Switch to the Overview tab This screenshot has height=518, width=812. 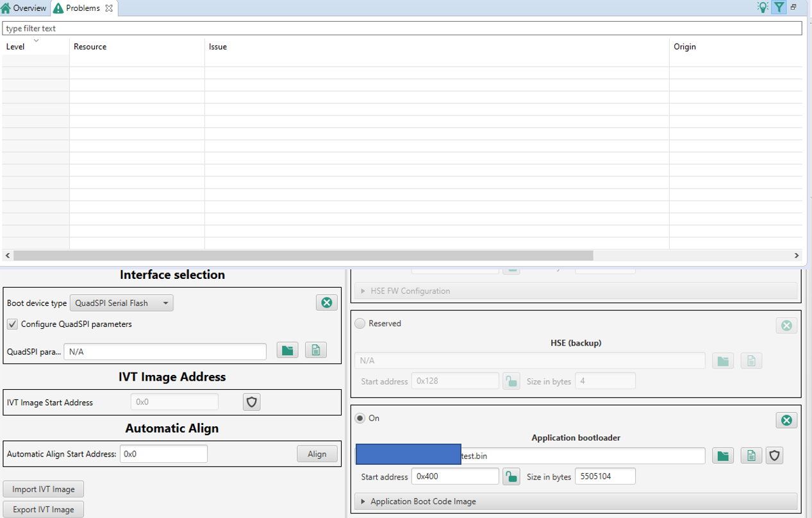click(24, 8)
